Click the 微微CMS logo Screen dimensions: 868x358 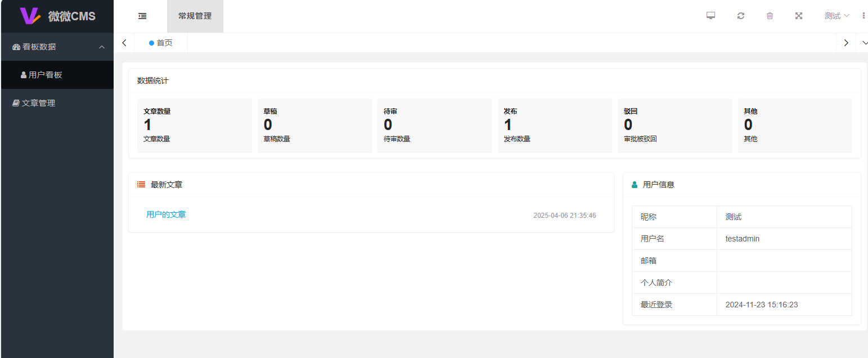tap(57, 16)
